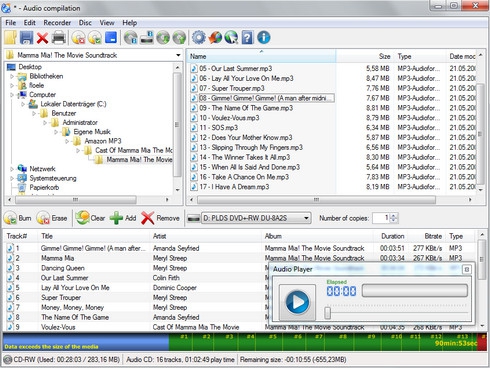Sort files by the Name column header

coord(261,56)
